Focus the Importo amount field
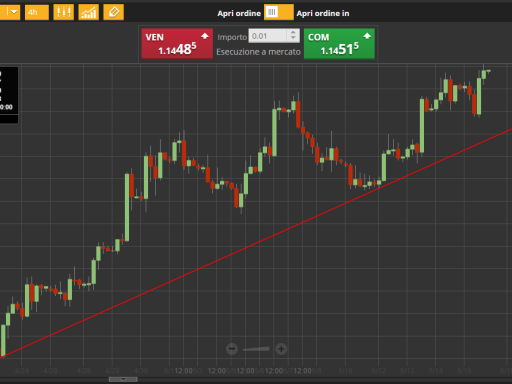The width and height of the screenshot is (512, 384). (x=268, y=36)
